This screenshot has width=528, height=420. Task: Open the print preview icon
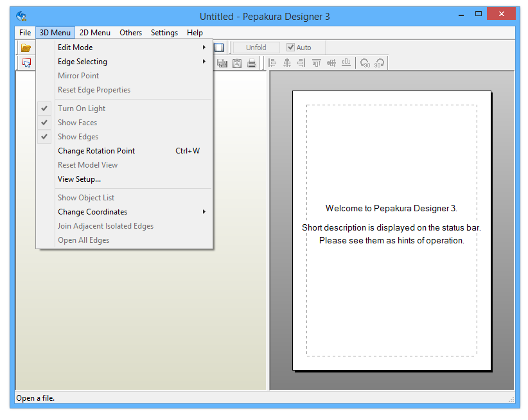237,62
